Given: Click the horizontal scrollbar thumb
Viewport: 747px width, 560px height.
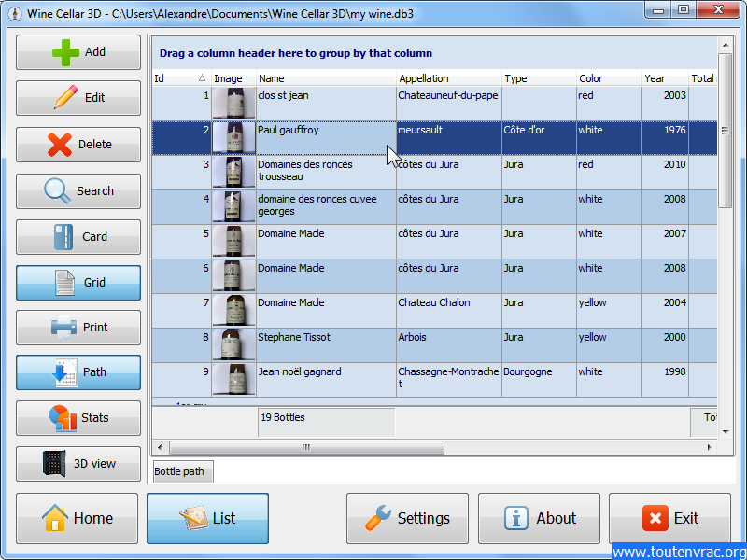Looking at the screenshot, I should tap(307, 447).
